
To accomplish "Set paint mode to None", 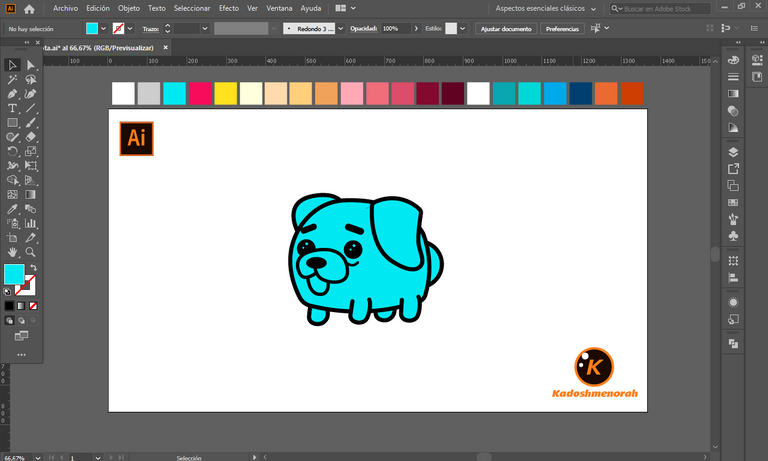I will [x=33, y=306].
